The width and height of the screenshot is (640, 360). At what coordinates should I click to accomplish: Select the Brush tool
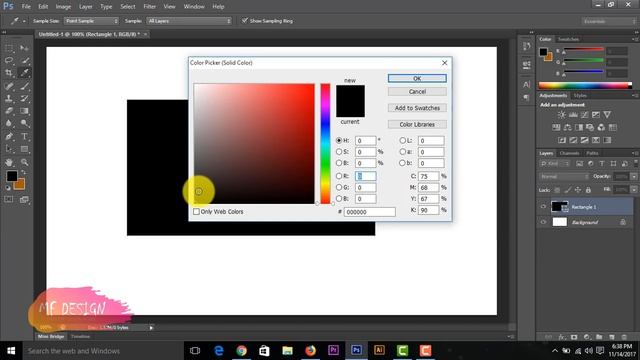pyautogui.click(x=24, y=86)
